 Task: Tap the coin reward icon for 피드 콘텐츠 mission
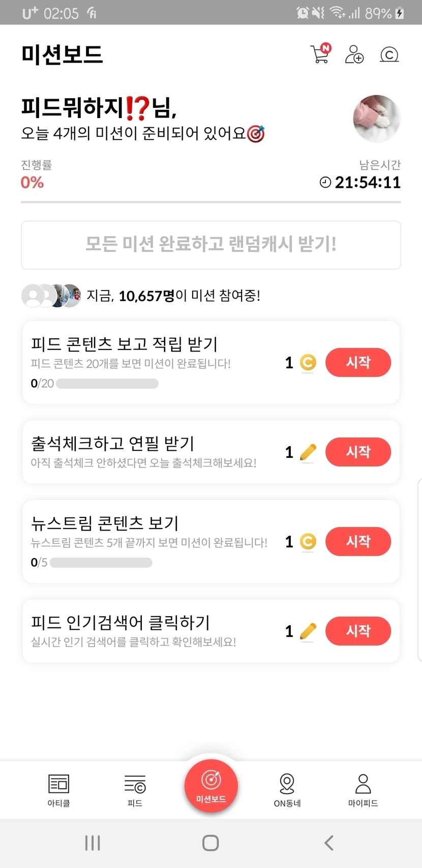point(308,362)
